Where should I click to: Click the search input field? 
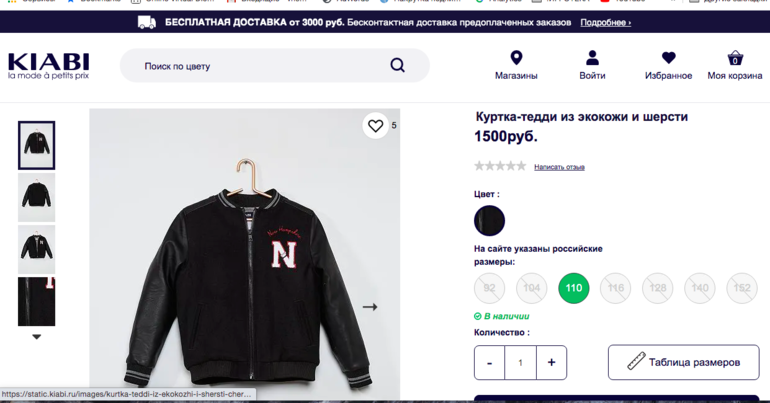tap(260, 66)
